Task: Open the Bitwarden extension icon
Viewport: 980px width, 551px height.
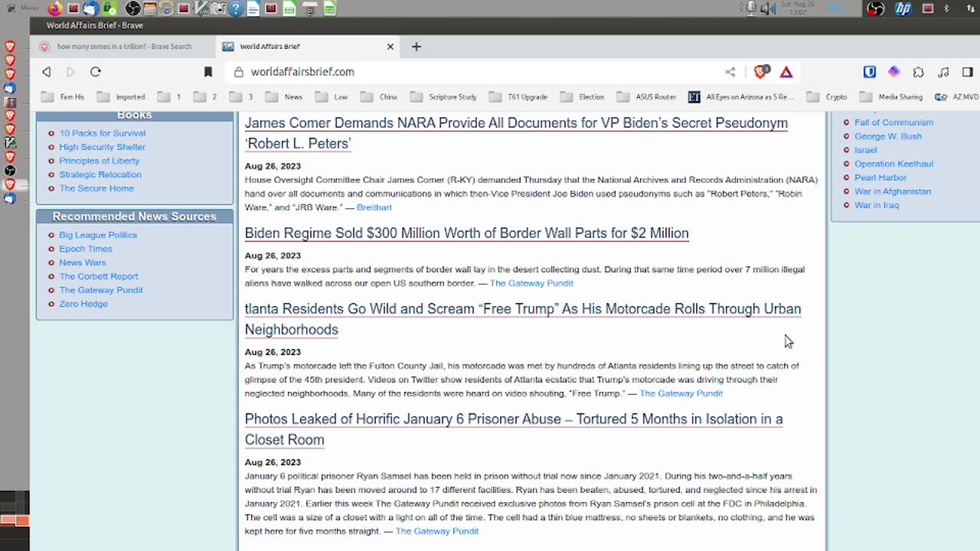Action: tap(870, 72)
